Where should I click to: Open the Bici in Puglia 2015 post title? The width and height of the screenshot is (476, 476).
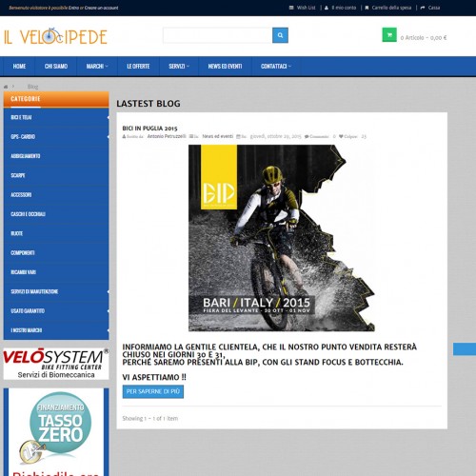pyautogui.click(x=149, y=129)
